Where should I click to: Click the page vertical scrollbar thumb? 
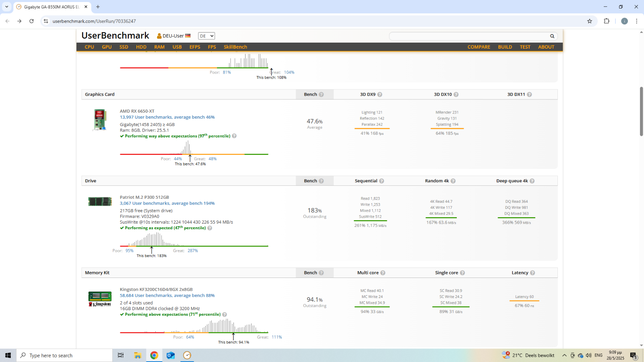pyautogui.click(x=641, y=111)
